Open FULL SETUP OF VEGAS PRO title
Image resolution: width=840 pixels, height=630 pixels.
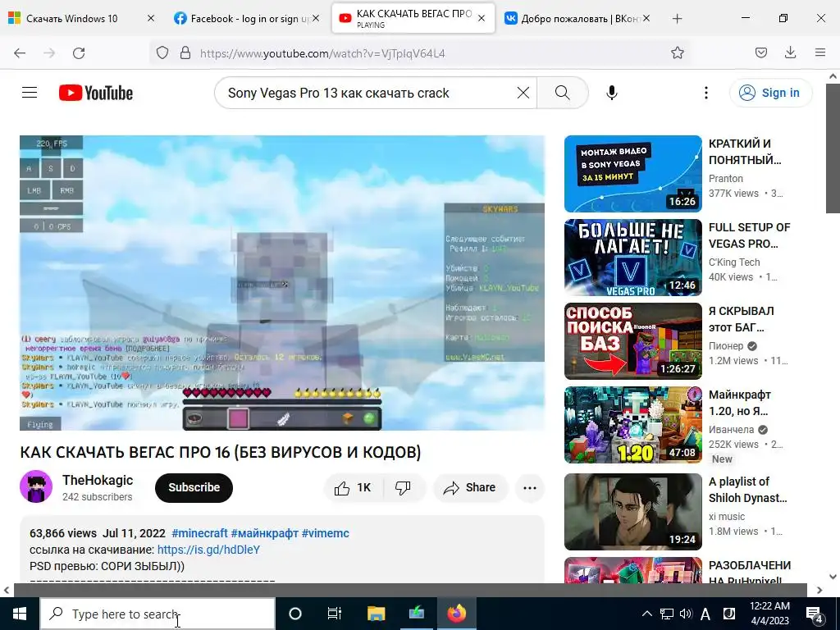(x=749, y=235)
